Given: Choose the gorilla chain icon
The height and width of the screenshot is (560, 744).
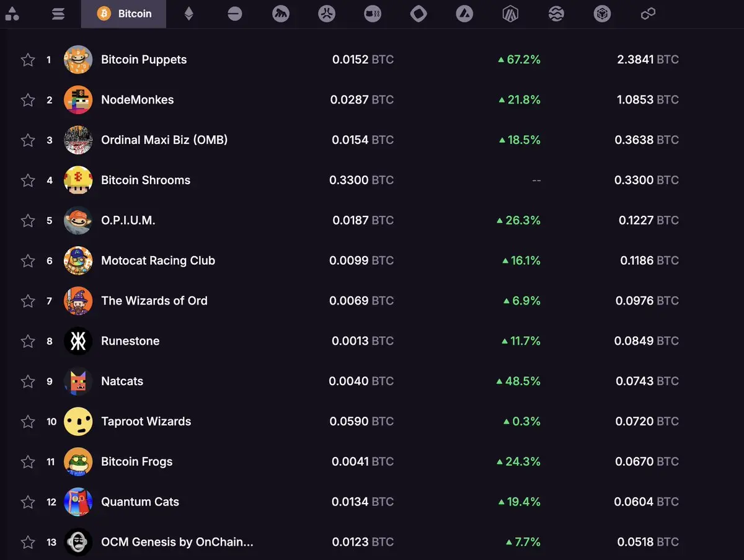Looking at the screenshot, I should pos(281,14).
